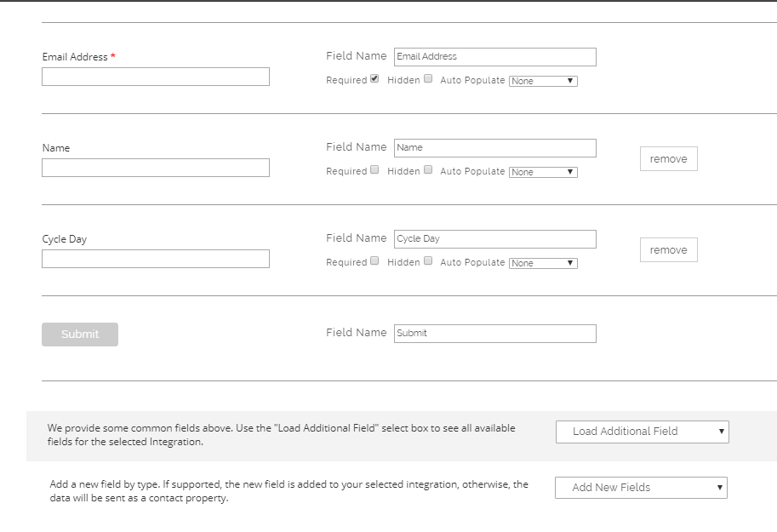Screen dimensions: 777x532
Task: Enable the Hidden checkbox for Email Address
Action: (427, 78)
